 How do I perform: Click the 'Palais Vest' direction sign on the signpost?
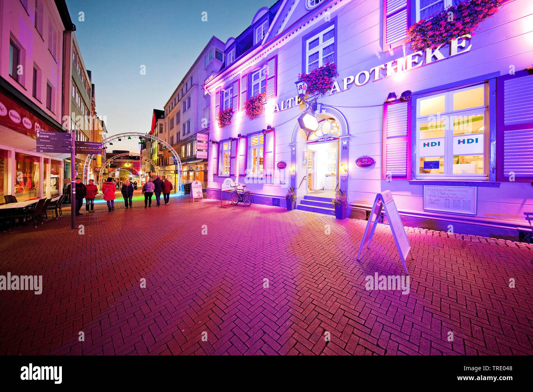(53, 149)
